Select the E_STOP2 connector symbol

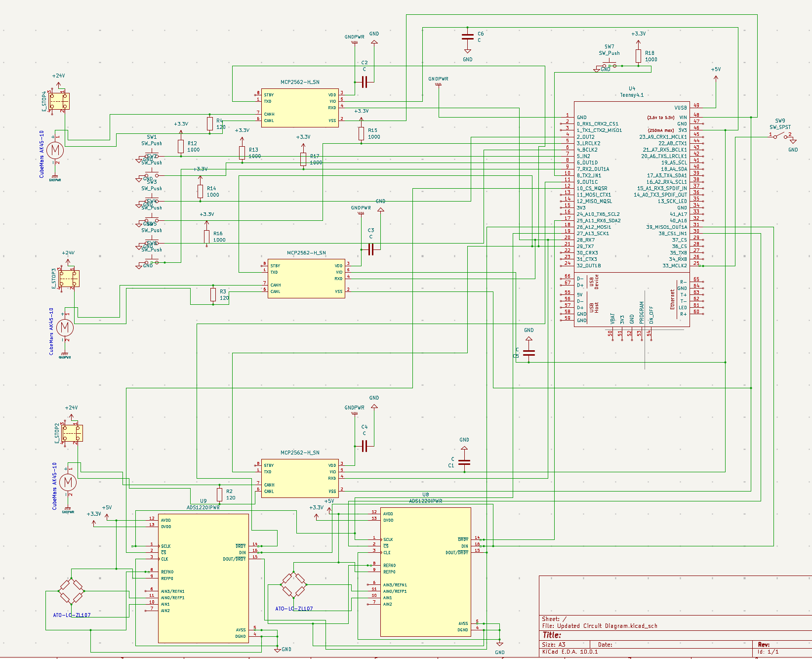72,433
